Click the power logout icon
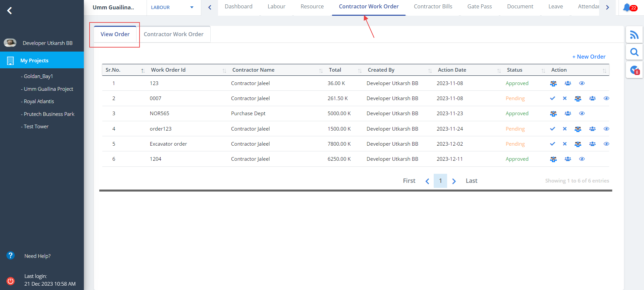The image size is (644, 290). click(x=11, y=281)
